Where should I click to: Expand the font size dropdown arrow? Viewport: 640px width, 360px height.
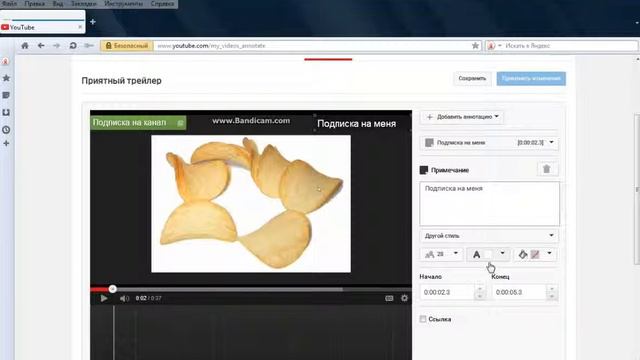(456, 253)
